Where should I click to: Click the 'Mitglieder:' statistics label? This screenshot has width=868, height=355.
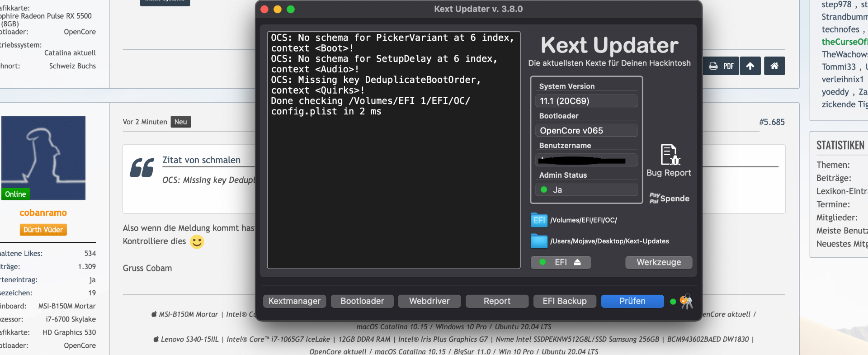coord(837,218)
